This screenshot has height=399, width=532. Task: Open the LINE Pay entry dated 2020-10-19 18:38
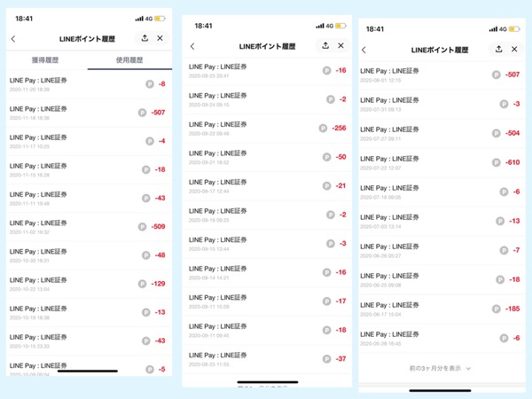[x=89, y=312]
